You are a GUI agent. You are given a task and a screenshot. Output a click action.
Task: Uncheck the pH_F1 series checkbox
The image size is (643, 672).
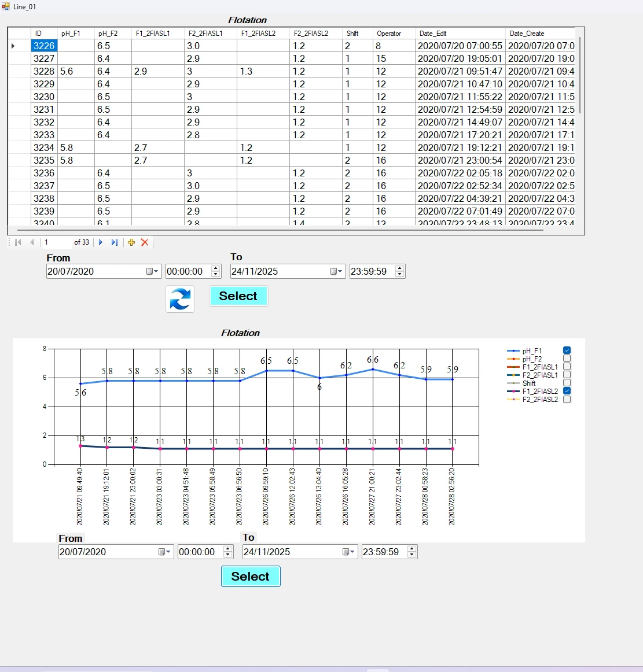pyautogui.click(x=567, y=350)
